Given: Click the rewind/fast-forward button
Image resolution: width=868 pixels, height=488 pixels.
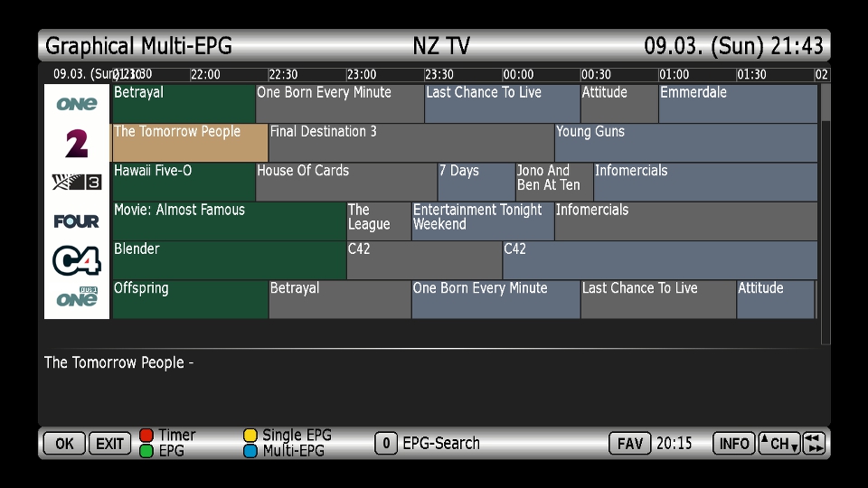Looking at the screenshot, I should point(814,444).
